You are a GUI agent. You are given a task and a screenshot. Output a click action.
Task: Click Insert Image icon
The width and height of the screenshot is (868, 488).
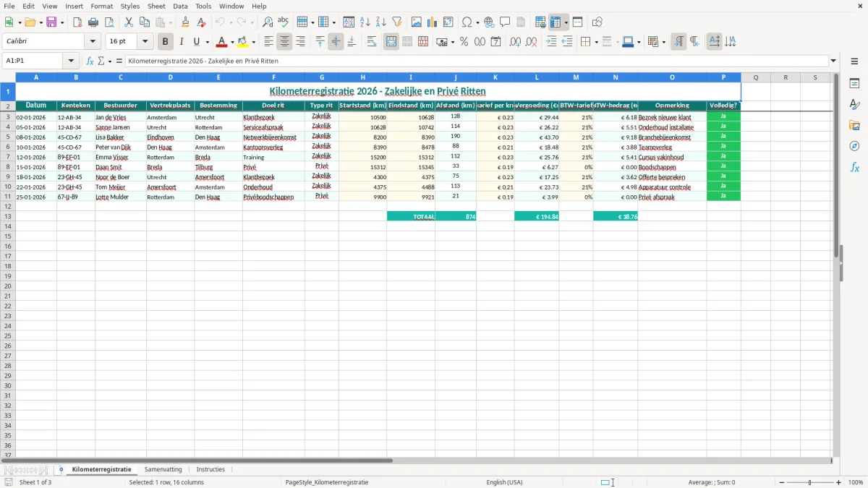tap(417, 22)
